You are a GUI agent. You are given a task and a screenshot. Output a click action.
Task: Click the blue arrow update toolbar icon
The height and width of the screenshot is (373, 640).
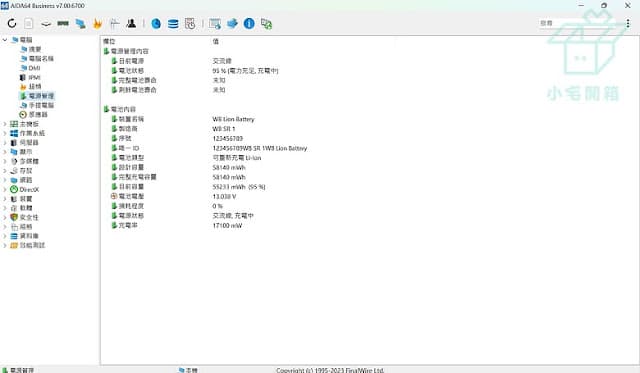coord(232,24)
